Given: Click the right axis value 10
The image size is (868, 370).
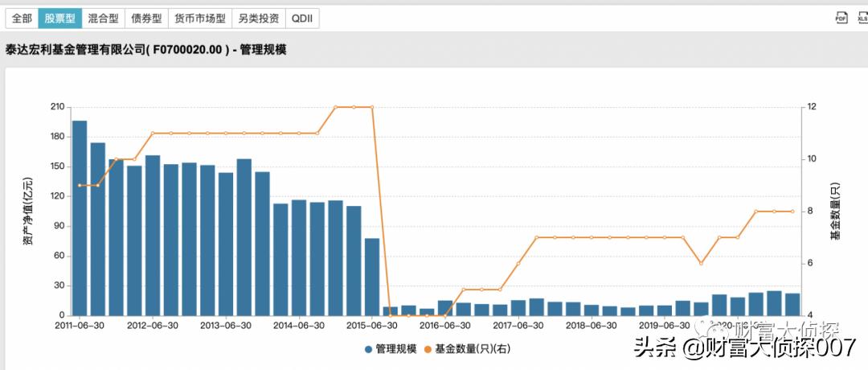Looking at the screenshot, I should click(810, 159).
